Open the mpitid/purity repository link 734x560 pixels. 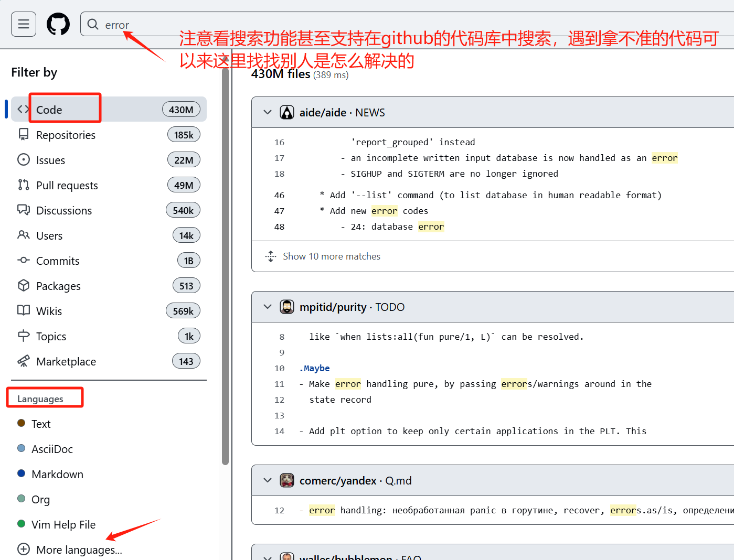pos(333,307)
